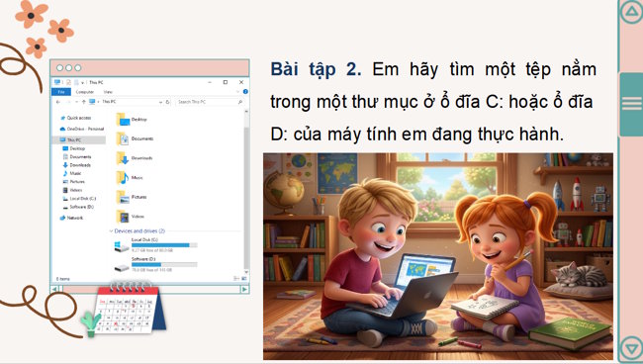Select the illustration of children with laptop

pyautogui.click(x=438, y=256)
